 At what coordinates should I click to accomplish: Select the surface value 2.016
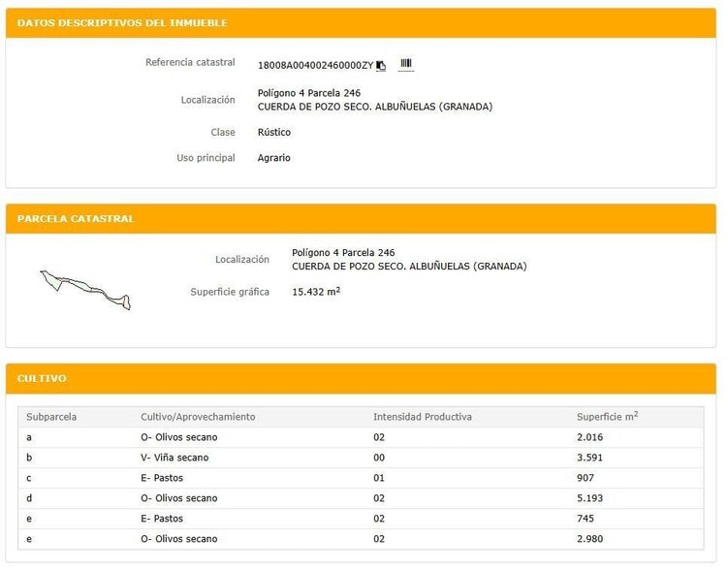589,437
